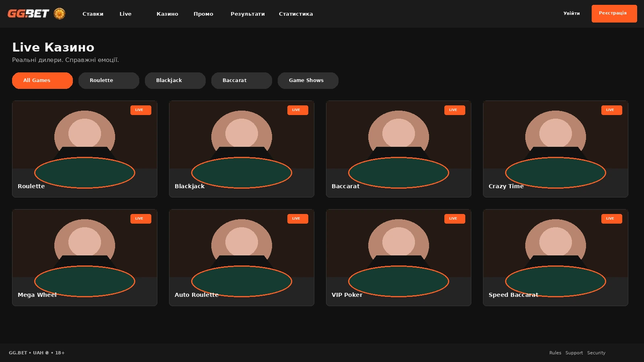
Task: Open the Baccarat live game card
Action: click(x=398, y=149)
